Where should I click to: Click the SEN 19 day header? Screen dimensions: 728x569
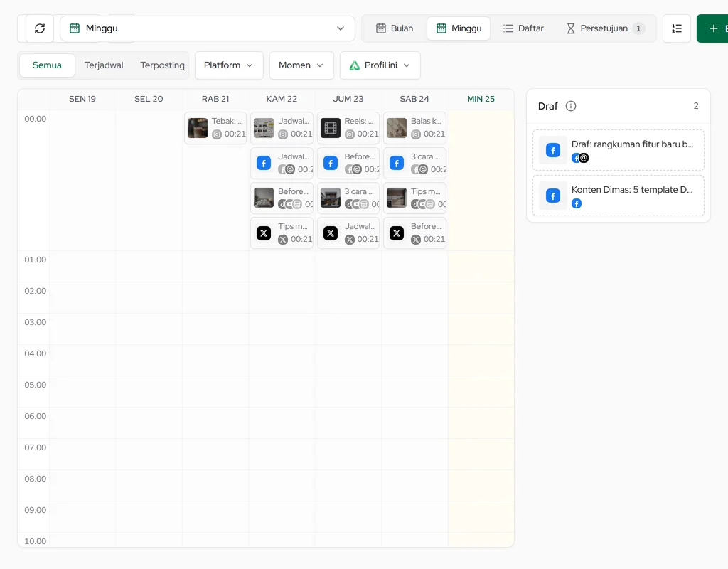[82, 99]
